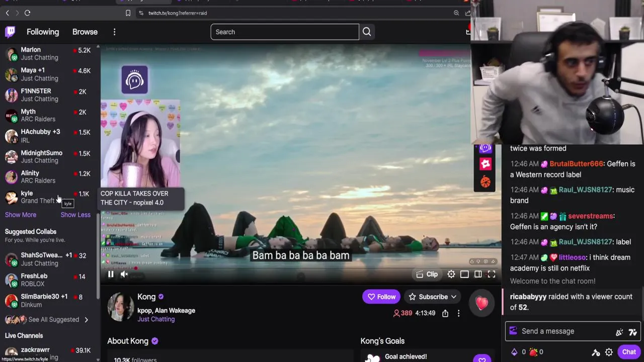This screenshot has height=362, width=644.
Task: Share the stream using share icon
Action: [445, 313]
